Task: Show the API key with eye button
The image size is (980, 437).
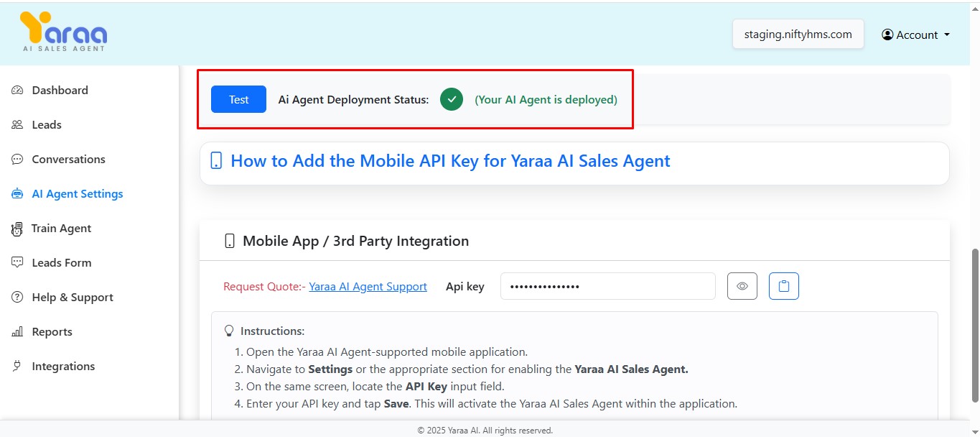Action: tap(742, 286)
